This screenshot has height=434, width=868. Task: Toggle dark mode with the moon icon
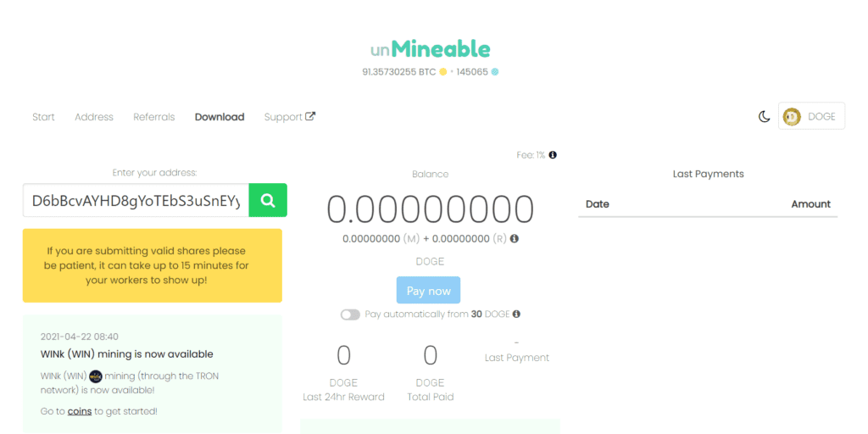[764, 116]
